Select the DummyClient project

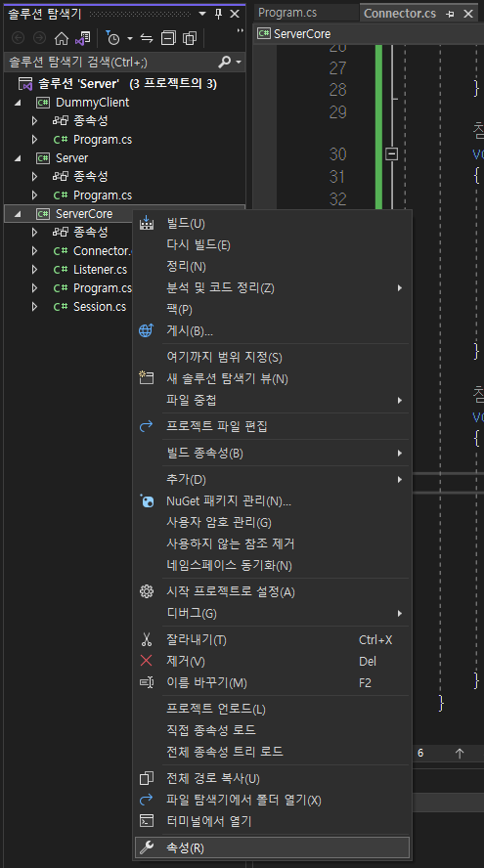pyautogui.click(x=92, y=103)
